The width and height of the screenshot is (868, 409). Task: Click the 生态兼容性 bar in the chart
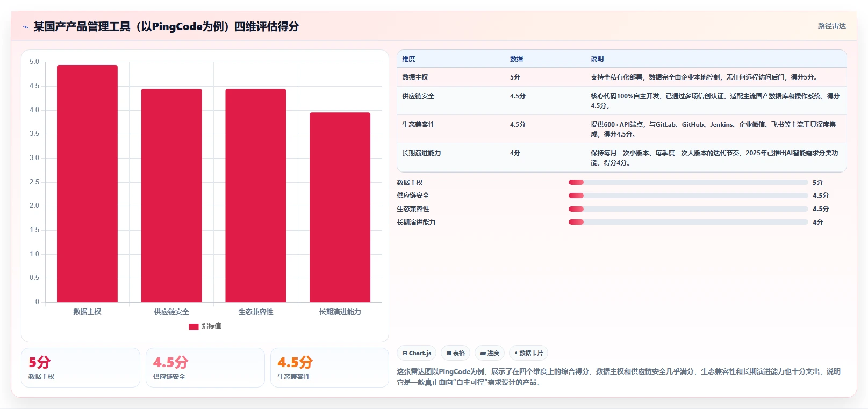click(x=256, y=195)
